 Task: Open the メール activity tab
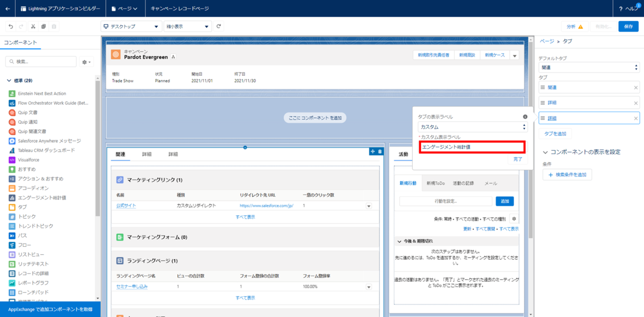click(x=491, y=183)
